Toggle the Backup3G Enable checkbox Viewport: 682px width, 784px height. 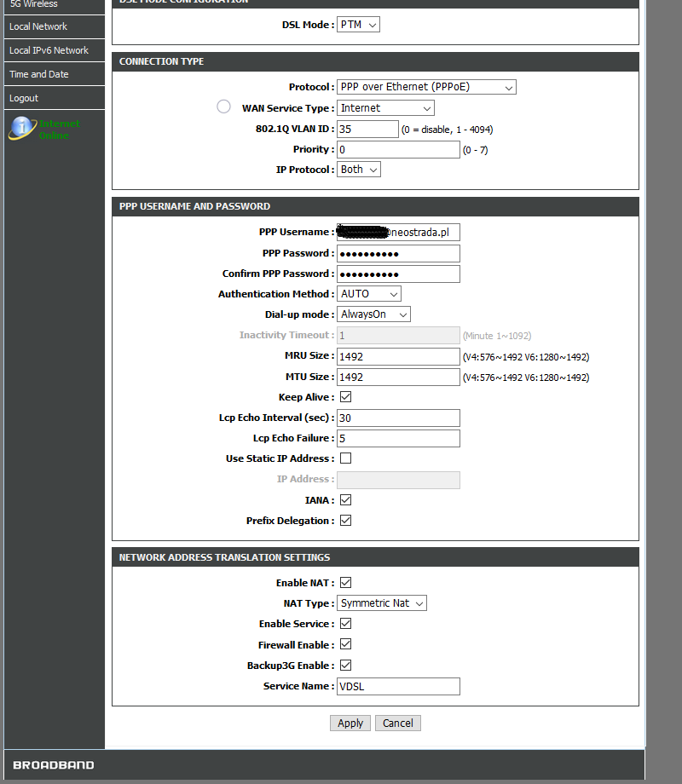click(x=345, y=666)
